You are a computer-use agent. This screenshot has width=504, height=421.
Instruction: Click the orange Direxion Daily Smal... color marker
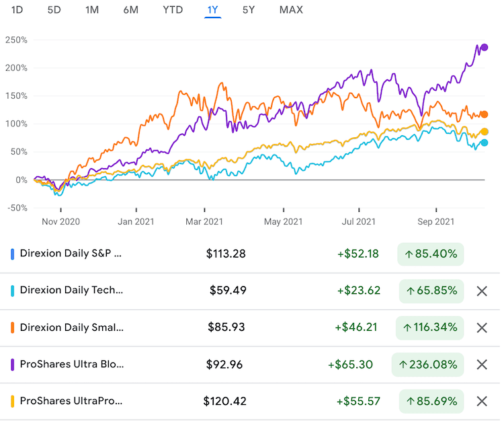point(12,328)
